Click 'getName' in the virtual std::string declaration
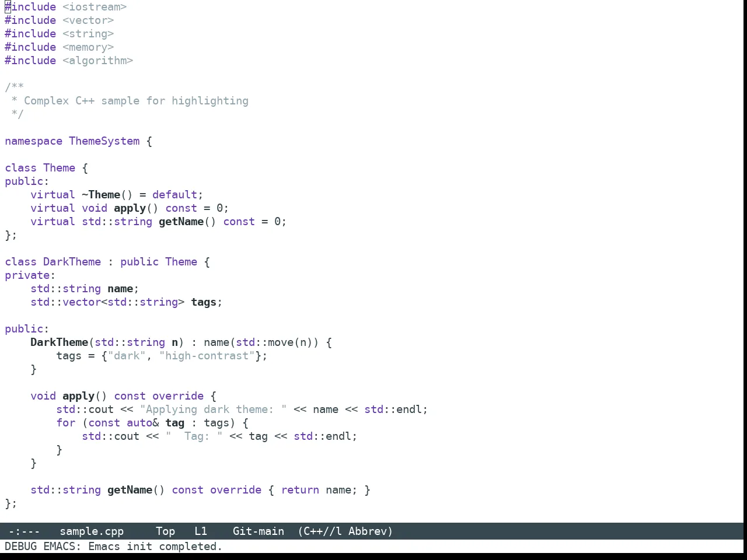 (x=181, y=222)
